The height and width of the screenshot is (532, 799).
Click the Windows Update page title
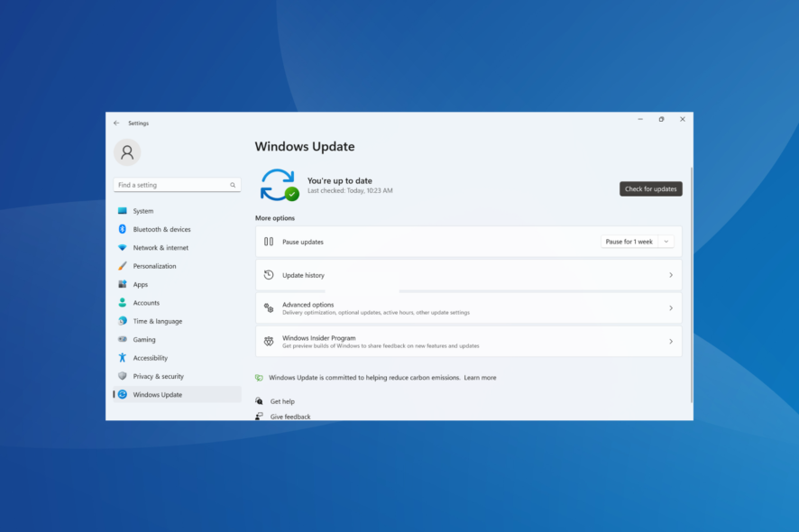(305, 147)
